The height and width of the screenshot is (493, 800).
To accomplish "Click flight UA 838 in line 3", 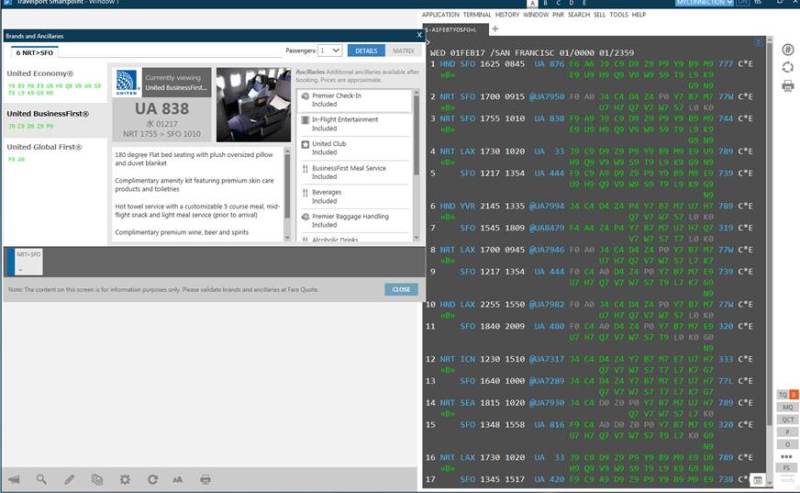I will (549, 118).
